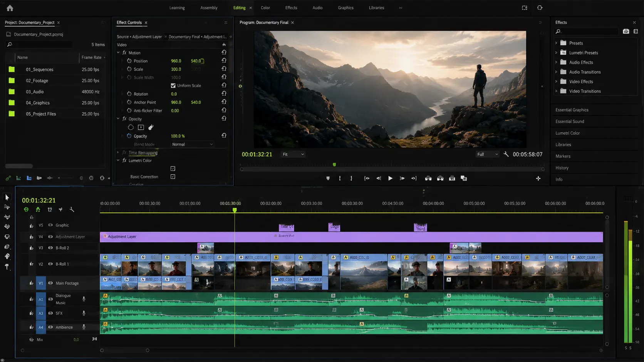Switch to the Graphics workspace
This screenshot has width=644, height=362.
[345, 8]
